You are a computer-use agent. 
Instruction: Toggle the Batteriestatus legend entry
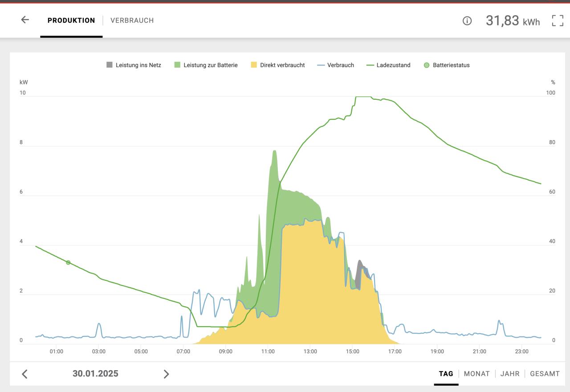446,65
